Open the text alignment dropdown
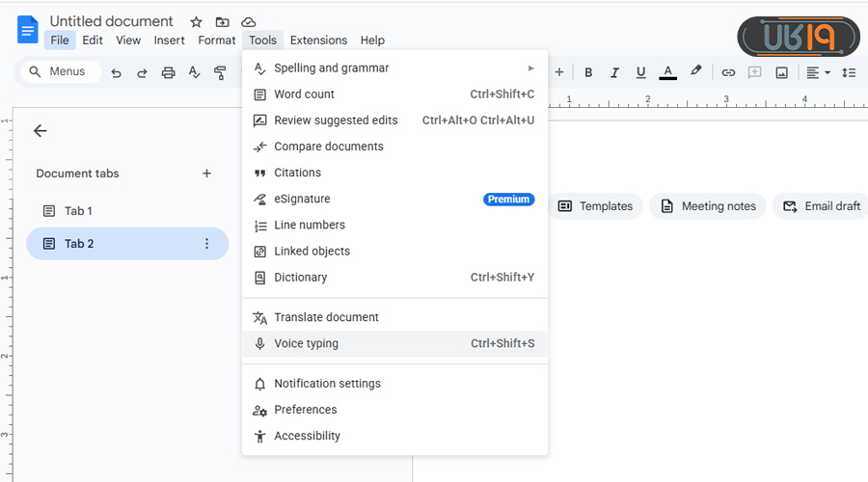868x482 pixels. 818,72
